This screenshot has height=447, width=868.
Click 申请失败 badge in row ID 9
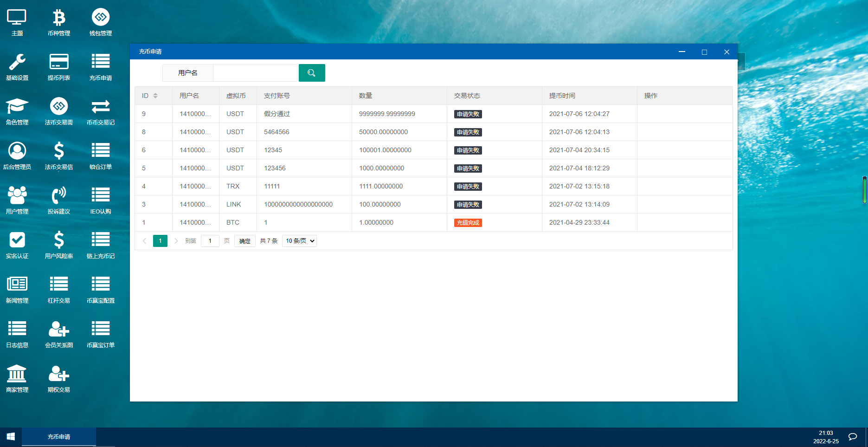point(468,114)
